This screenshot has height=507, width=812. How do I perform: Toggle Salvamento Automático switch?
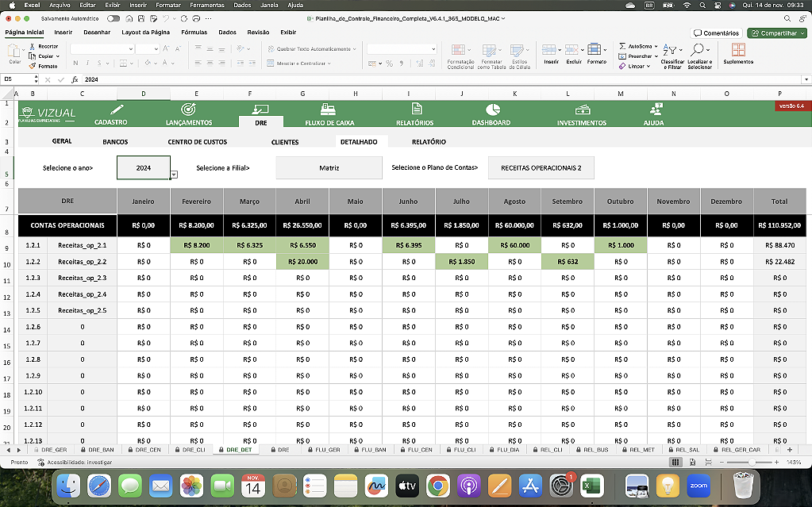coord(113,18)
